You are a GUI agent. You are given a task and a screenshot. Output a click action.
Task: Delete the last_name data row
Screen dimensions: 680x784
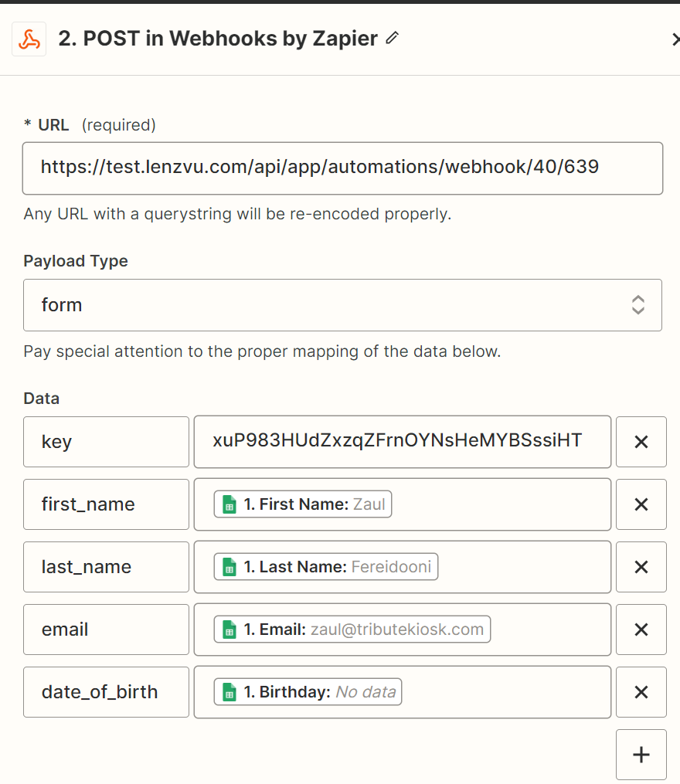pos(641,567)
